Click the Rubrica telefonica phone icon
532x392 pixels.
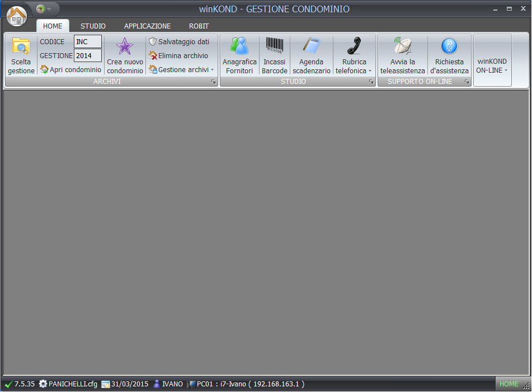[354, 46]
